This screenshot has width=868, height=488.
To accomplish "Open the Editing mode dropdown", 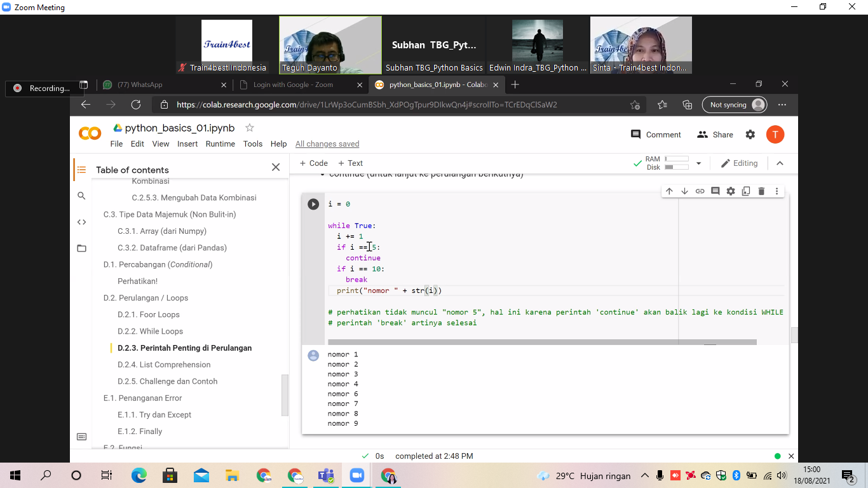I will (x=739, y=163).
